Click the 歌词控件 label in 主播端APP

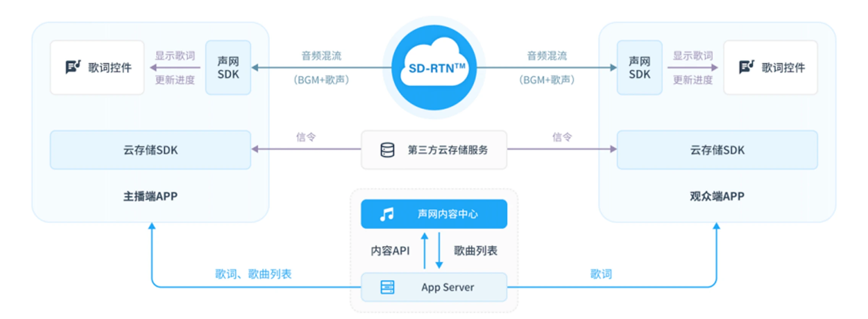click(x=110, y=68)
